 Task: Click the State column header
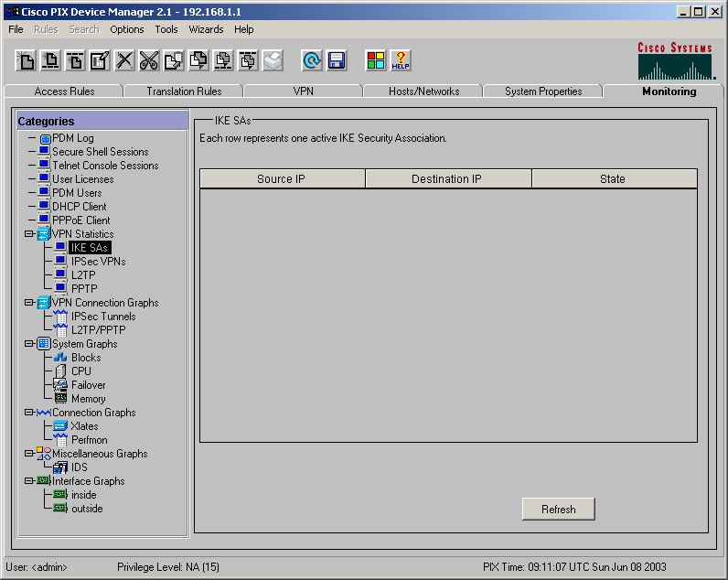(x=615, y=178)
